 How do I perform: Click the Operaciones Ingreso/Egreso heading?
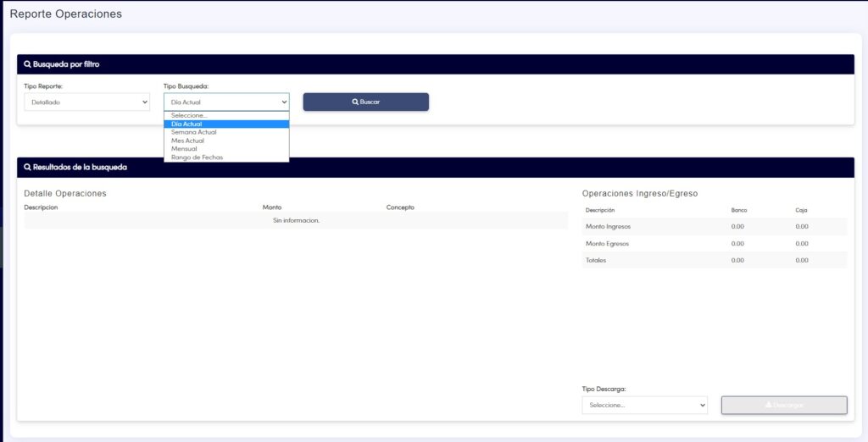click(640, 194)
